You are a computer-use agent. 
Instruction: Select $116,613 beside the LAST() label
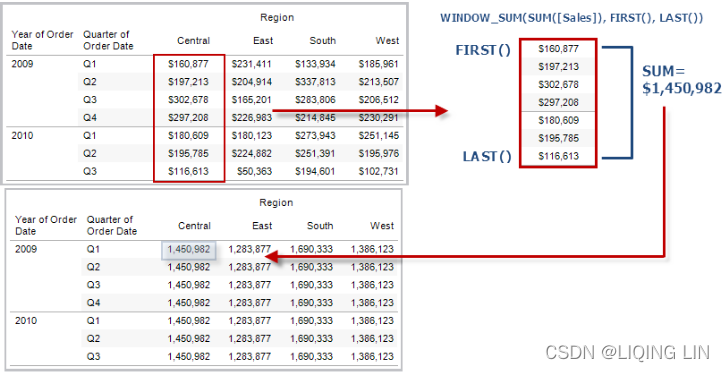coord(558,156)
